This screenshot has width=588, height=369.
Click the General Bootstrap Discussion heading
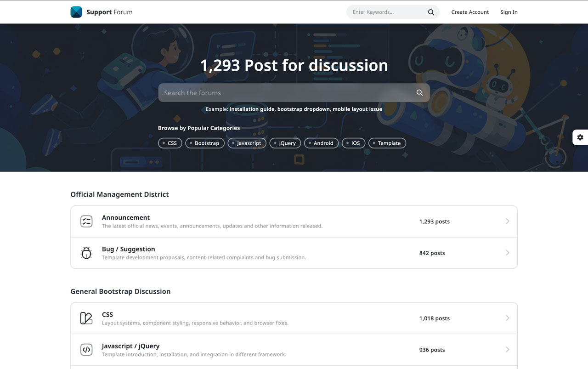point(120,291)
